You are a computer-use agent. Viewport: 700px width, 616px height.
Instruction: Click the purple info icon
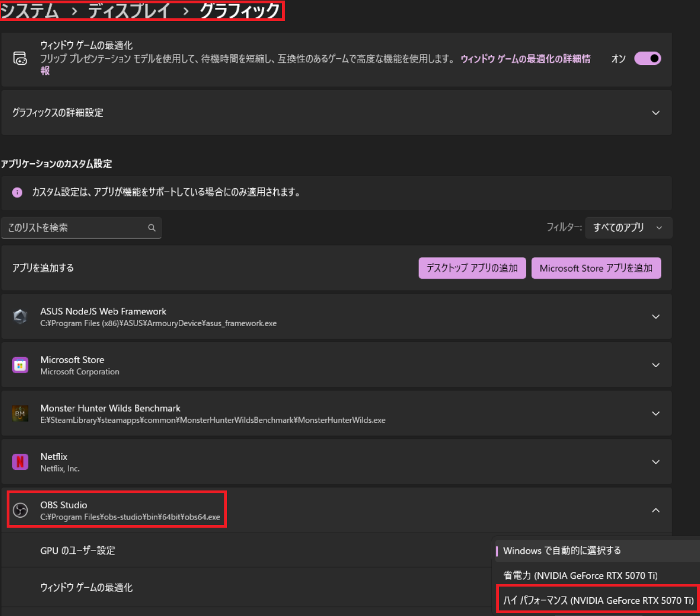(x=17, y=192)
